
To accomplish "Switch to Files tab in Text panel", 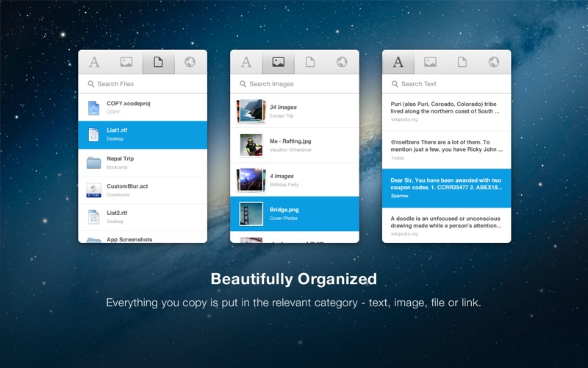I will tap(462, 62).
